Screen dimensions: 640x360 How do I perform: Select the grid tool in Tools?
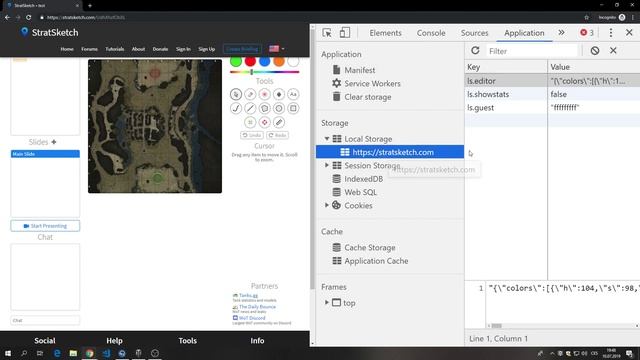(x=250, y=122)
